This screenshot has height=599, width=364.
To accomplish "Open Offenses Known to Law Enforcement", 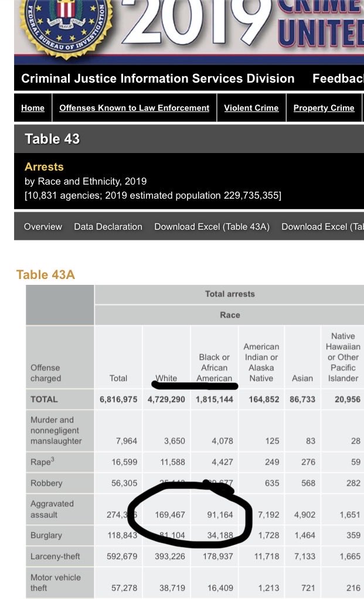I will point(134,108).
